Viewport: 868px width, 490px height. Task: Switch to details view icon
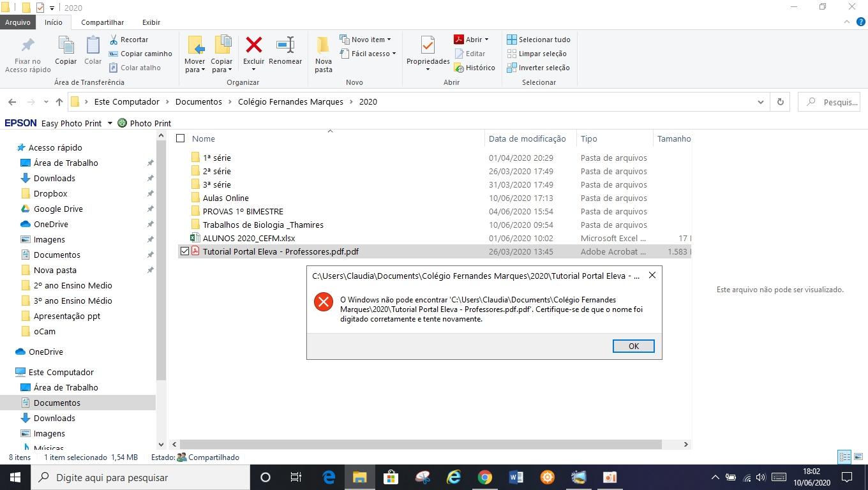(x=844, y=457)
